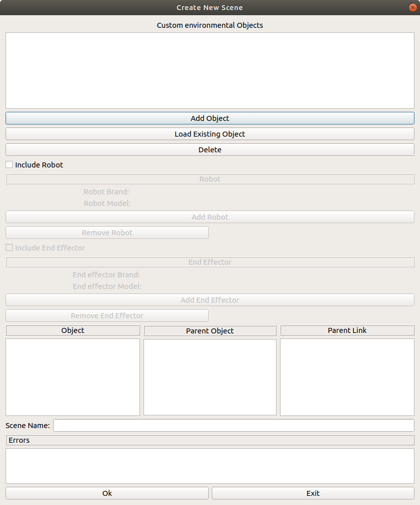Image resolution: width=420 pixels, height=505 pixels.
Task: Click the Robot section header
Action: pyautogui.click(x=210, y=179)
